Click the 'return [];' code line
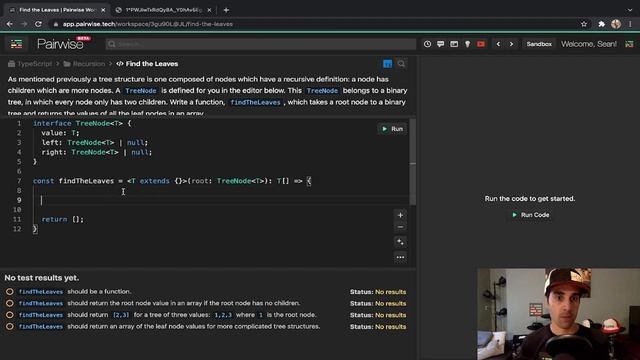The height and width of the screenshot is (360, 640). (62, 219)
